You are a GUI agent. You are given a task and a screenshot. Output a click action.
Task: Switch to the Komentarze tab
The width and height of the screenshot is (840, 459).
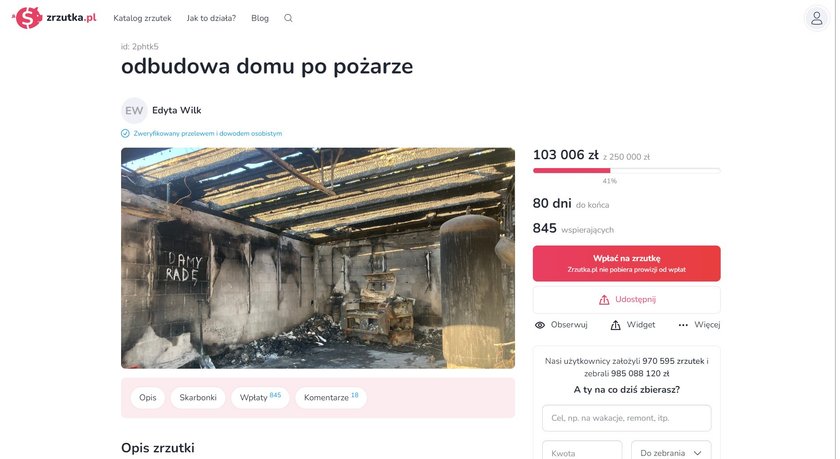coord(331,397)
